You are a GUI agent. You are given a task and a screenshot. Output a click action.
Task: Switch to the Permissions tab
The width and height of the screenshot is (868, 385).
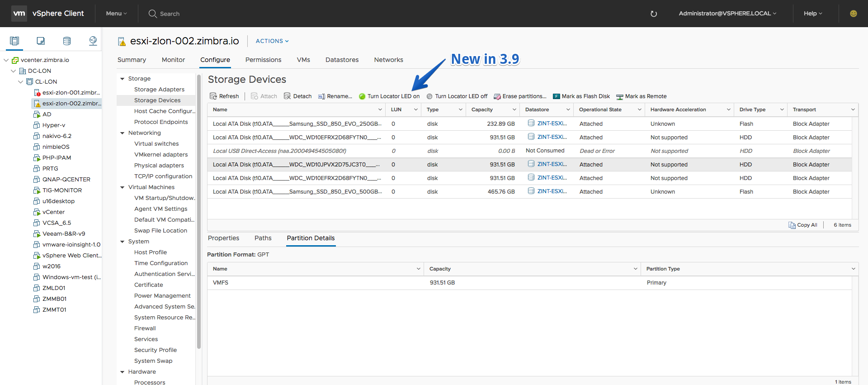(263, 60)
